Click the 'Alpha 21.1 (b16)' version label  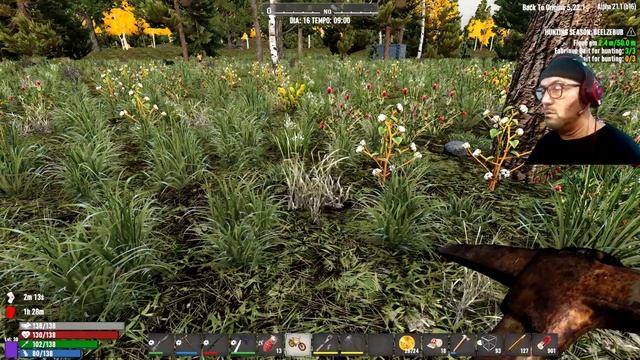click(616, 7)
